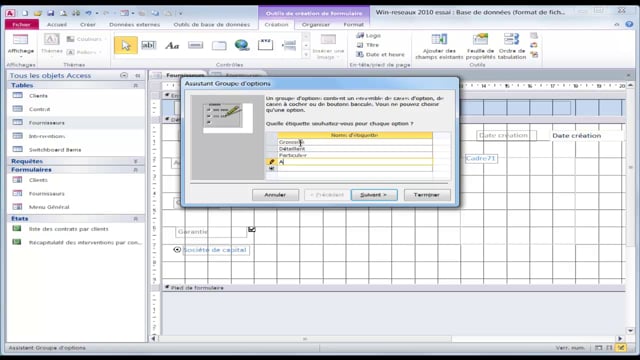This screenshot has height=360, width=640.
Task: Click the Save icon in quick access toolbar
Action: (51, 13)
